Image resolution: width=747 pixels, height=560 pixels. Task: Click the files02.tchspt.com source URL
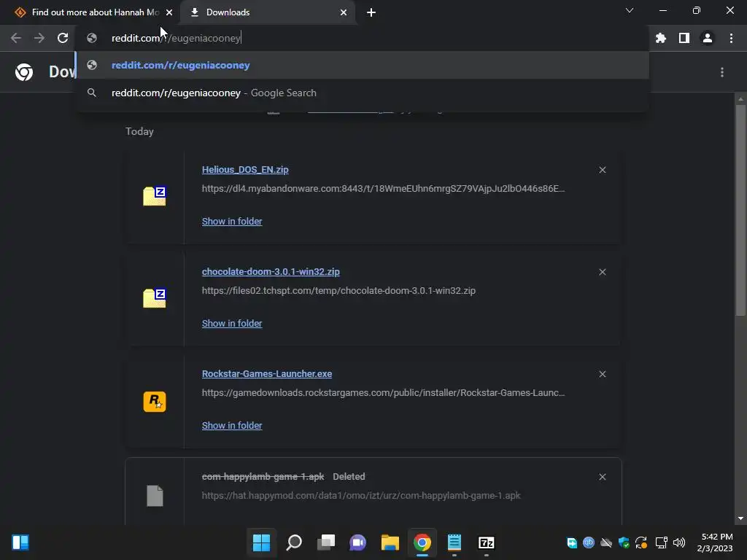[338, 290]
